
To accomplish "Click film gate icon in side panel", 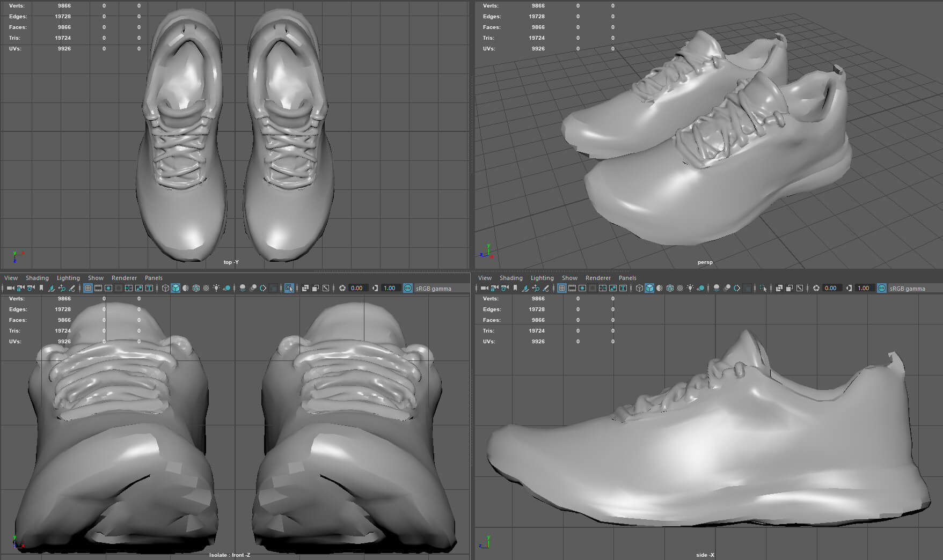I will tap(572, 289).
